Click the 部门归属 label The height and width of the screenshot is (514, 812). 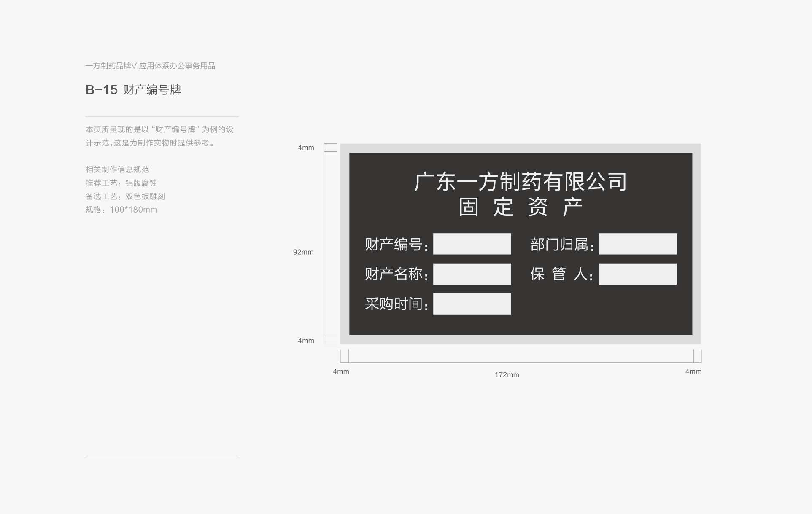pos(562,245)
